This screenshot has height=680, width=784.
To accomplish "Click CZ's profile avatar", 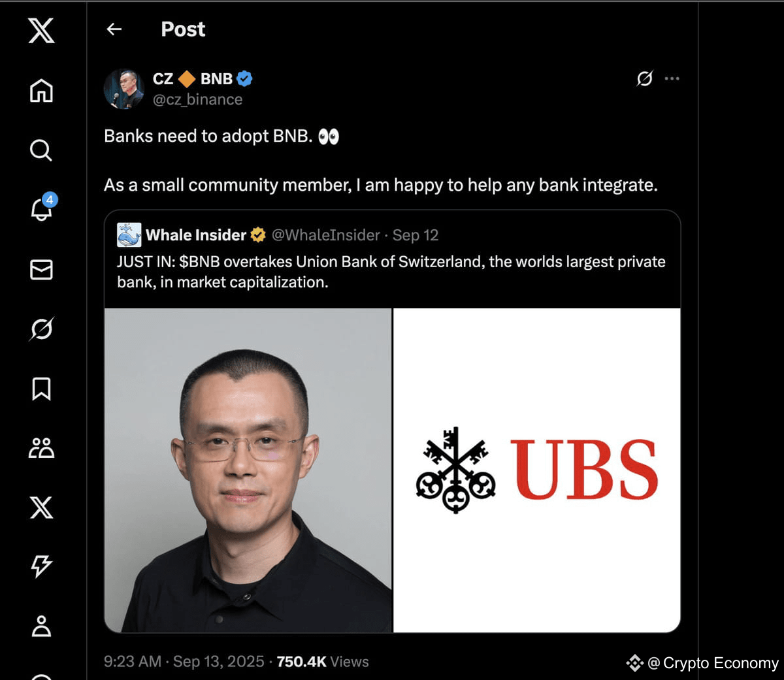I will pos(123,89).
